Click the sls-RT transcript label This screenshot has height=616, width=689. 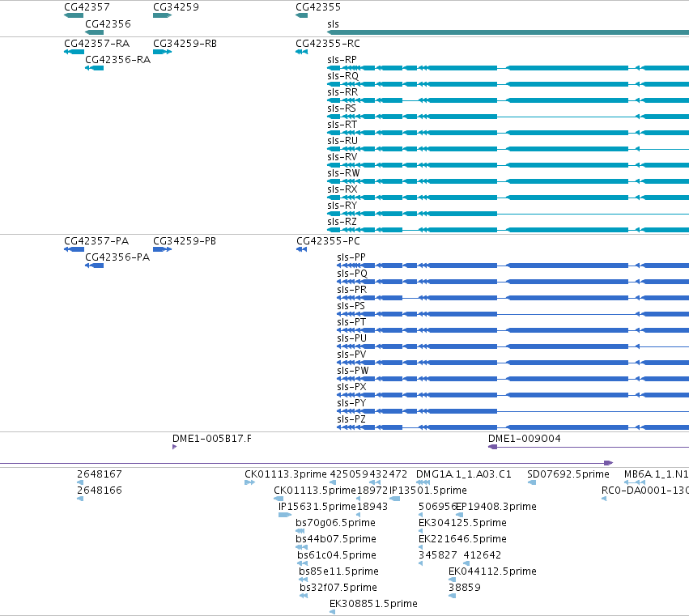[342, 125]
